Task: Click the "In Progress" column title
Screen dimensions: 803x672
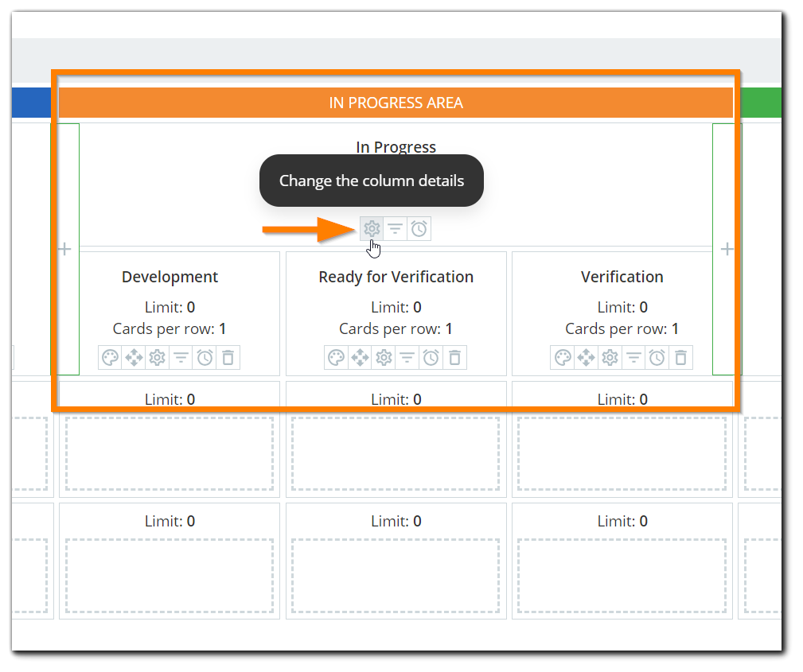Action: (396, 147)
